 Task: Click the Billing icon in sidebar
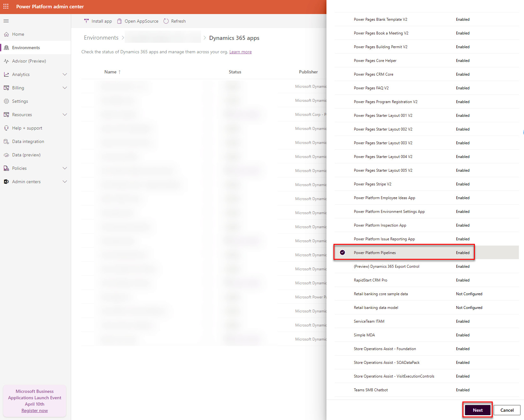(x=6, y=88)
